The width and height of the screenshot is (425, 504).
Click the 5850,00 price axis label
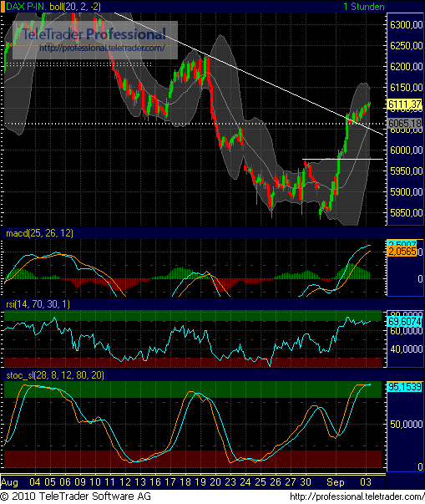[406, 213]
